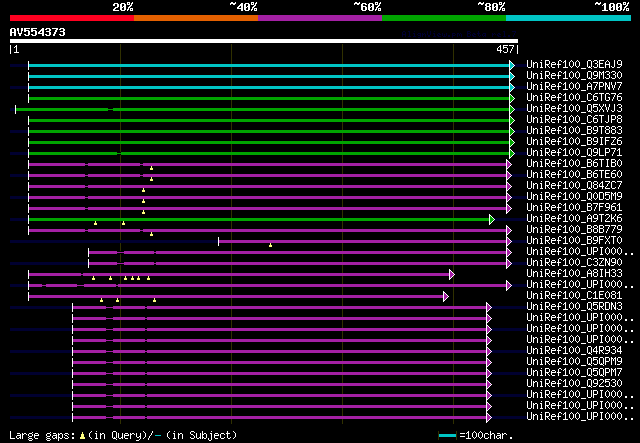Click the white query sequence ruler bar
Image resolution: width=640 pixels, height=443 pixels.
263,41
